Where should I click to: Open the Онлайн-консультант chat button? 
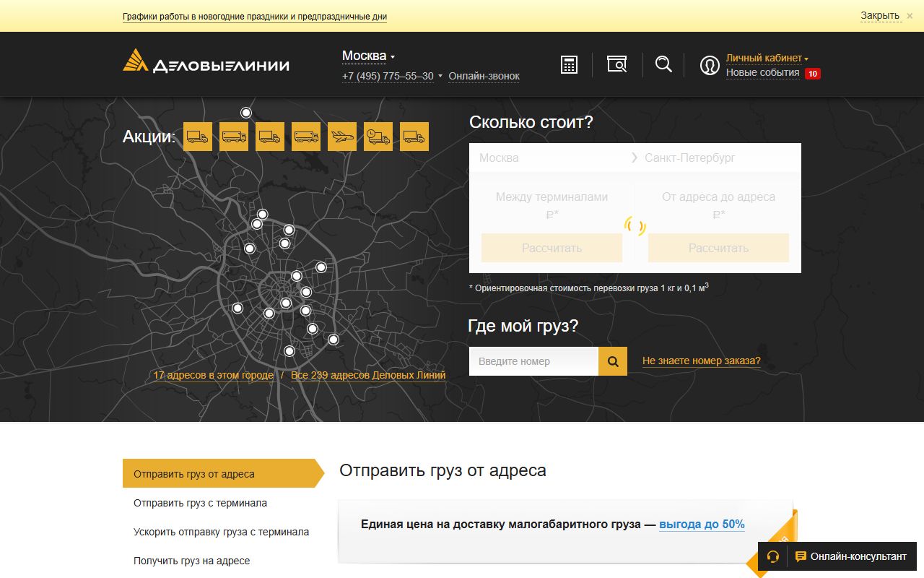(x=850, y=556)
